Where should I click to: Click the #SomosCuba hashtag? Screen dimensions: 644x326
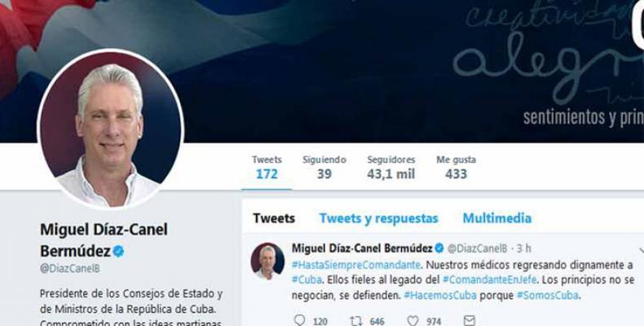pyautogui.click(x=548, y=295)
